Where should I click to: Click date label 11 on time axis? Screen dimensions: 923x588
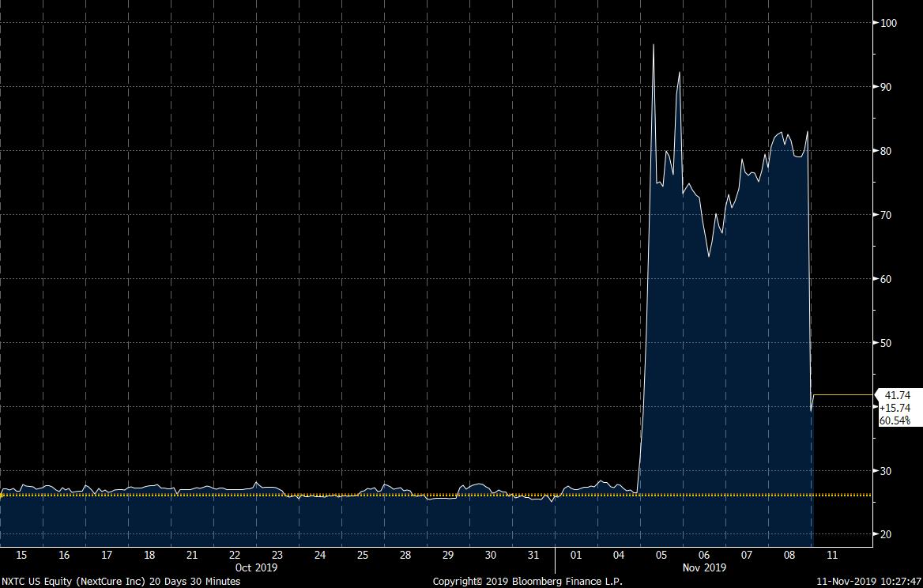(832, 555)
